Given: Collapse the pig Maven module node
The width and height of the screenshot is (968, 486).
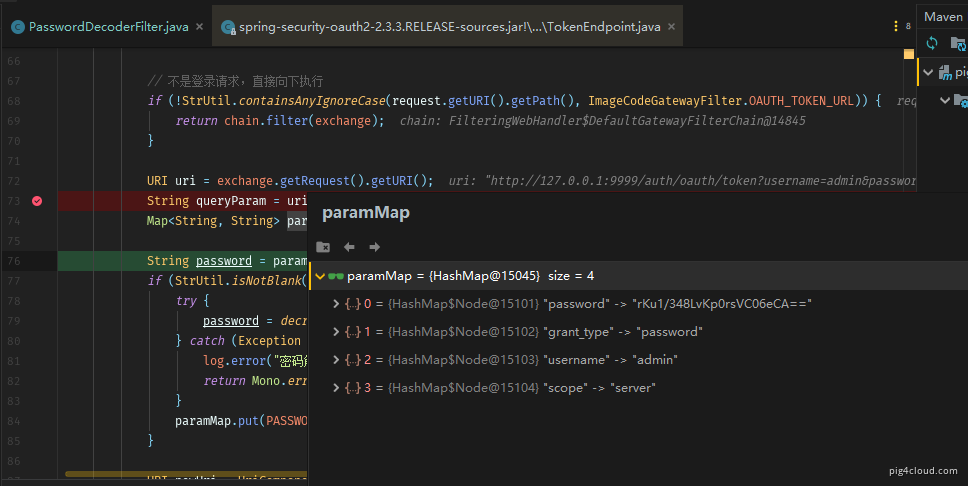Looking at the screenshot, I should pyautogui.click(x=928, y=72).
